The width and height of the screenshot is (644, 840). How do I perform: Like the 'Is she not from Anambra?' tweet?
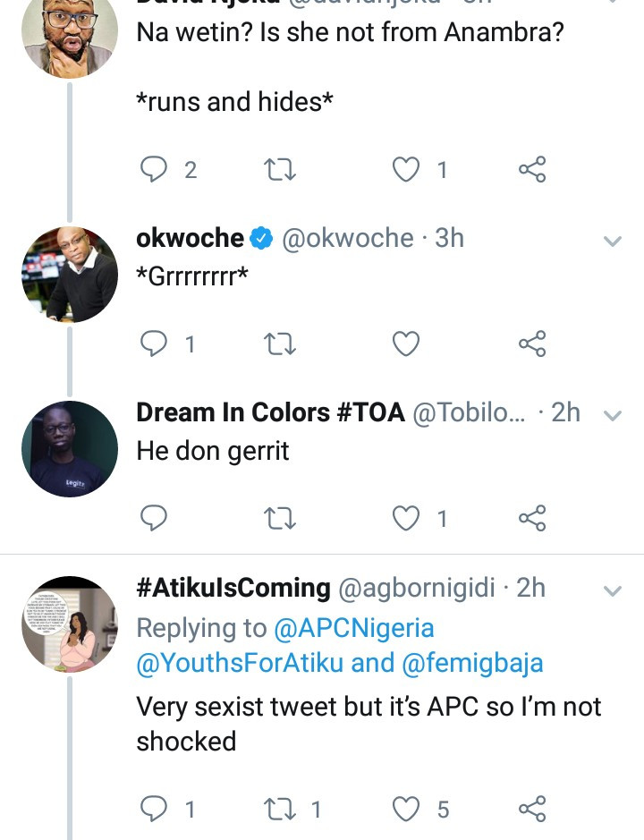[407, 169]
